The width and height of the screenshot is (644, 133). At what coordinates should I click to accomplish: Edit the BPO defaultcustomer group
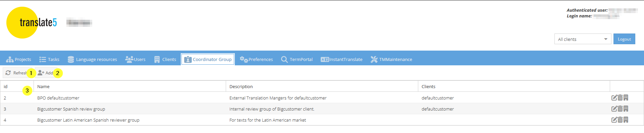click(x=614, y=98)
